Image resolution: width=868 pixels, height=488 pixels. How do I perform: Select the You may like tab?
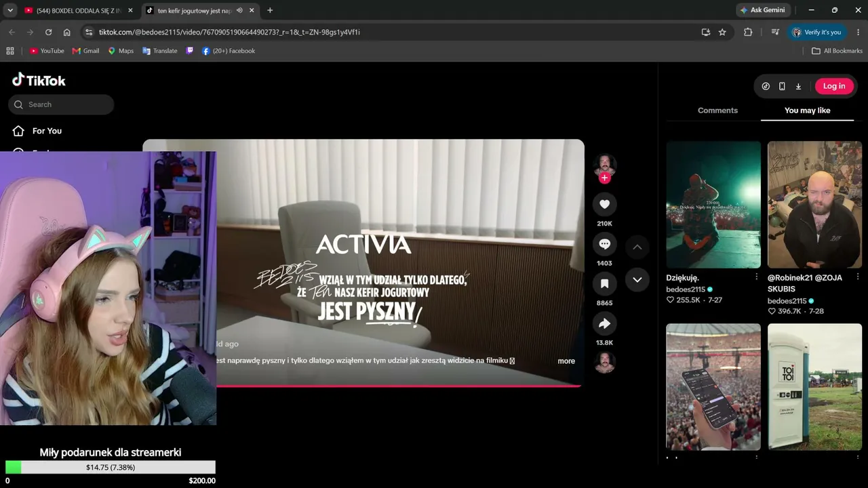(807, 110)
